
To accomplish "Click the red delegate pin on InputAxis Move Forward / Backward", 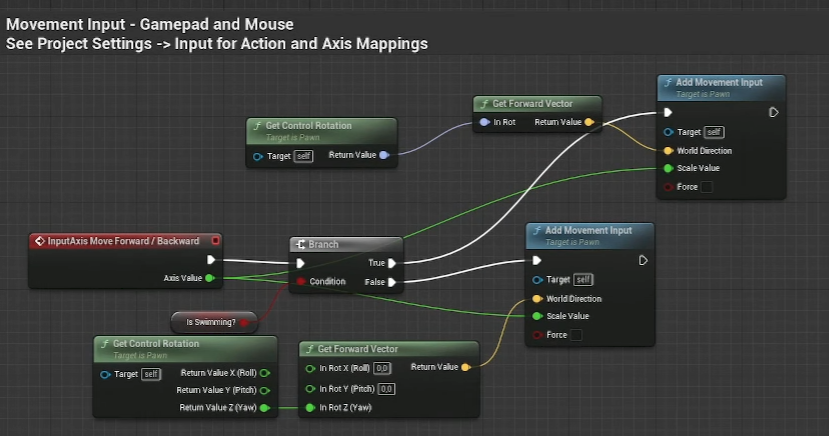I will coord(216,241).
